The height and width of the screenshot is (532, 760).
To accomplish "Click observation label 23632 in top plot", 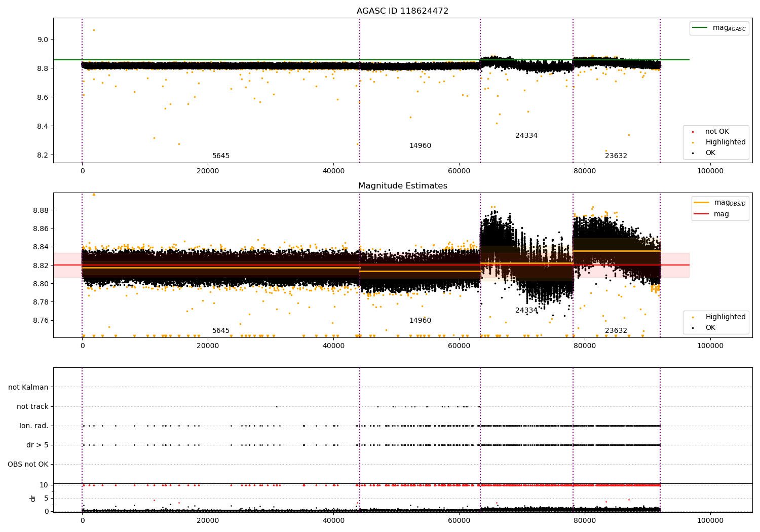I will coord(616,156).
